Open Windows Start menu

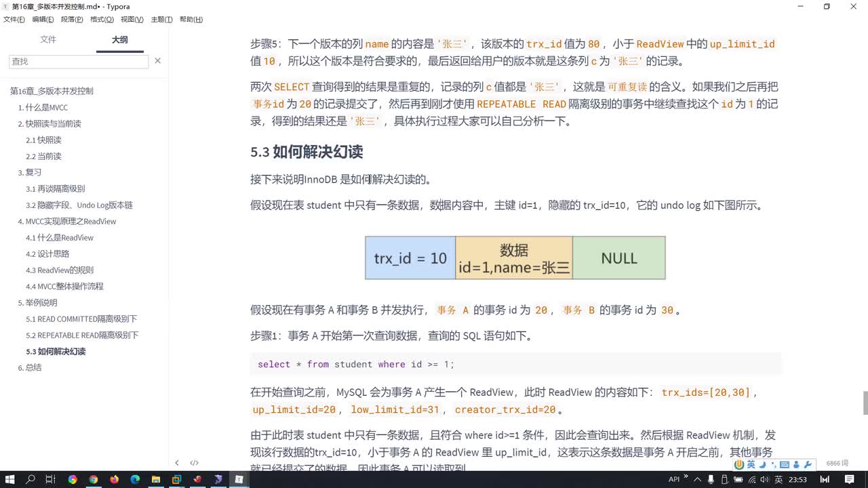coord(10,479)
